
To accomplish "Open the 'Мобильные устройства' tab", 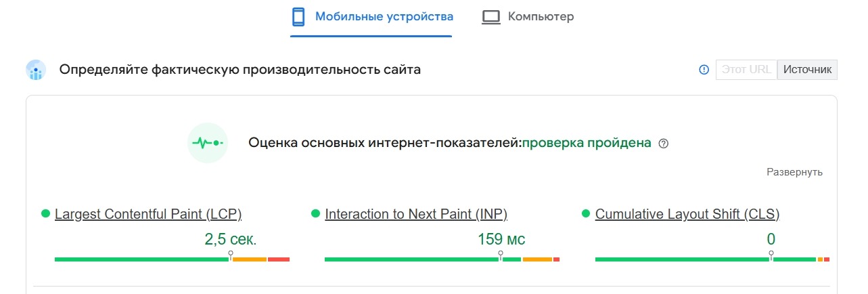I will click(384, 17).
